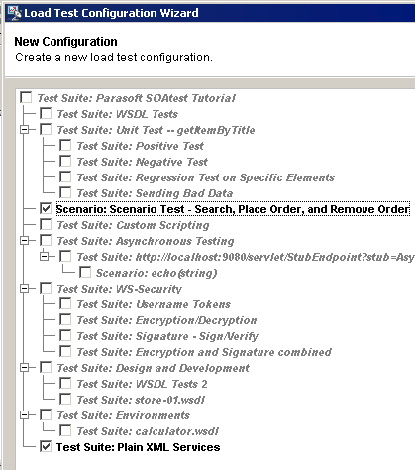415x470 pixels.
Task: Check the localhost:9080 StubEndpoint suite checkbox
Action: (65, 256)
